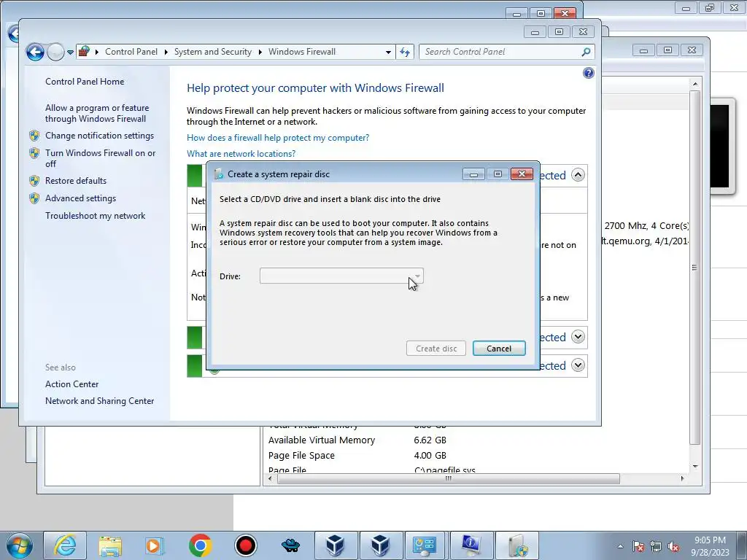Open Control Panel Home link
The width and height of the screenshot is (747, 560).
pyautogui.click(x=85, y=82)
